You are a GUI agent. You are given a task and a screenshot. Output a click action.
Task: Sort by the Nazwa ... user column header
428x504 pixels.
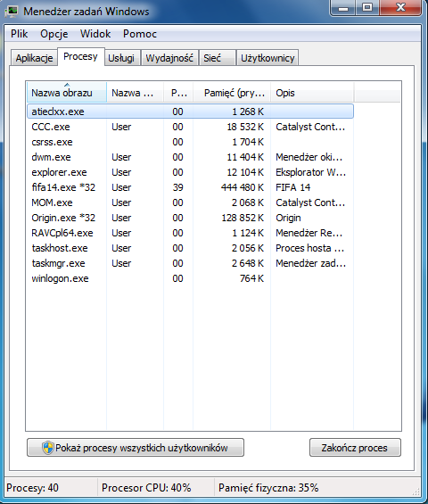pyautogui.click(x=135, y=93)
